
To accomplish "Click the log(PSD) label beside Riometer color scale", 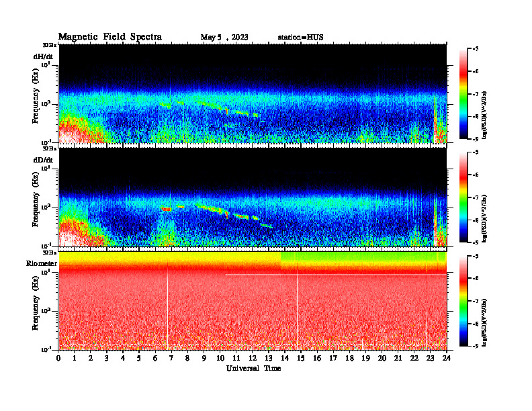I will 484,322.
